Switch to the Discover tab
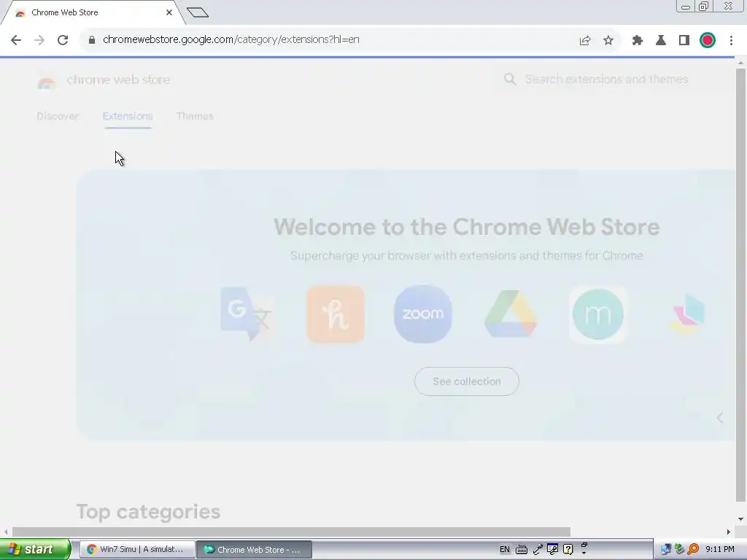Screen dimensions: 747x560 57,116
